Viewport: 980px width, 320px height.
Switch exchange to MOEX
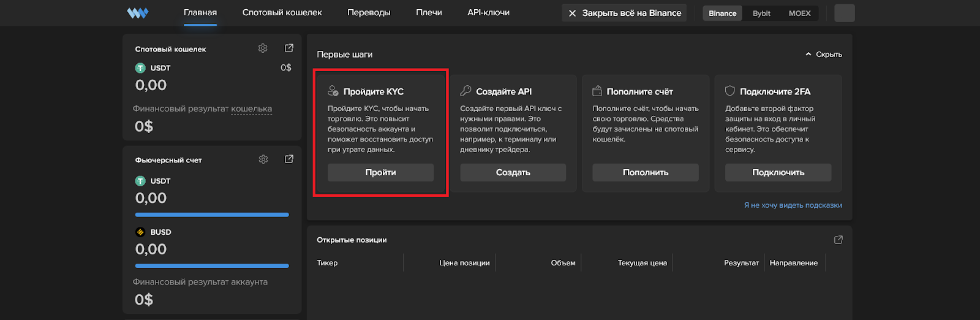[799, 13]
